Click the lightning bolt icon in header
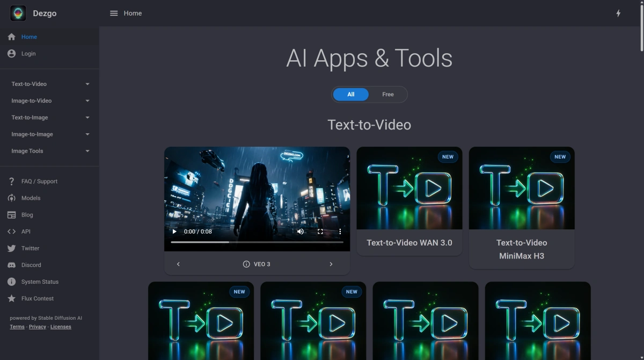The height and width of the screenshot is (360, 644). point(618,13)
